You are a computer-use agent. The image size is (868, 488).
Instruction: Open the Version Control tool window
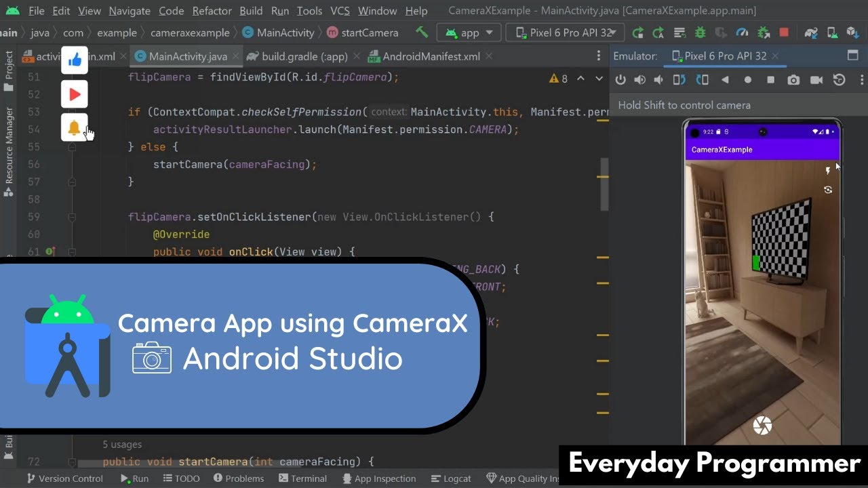point(64,479)
